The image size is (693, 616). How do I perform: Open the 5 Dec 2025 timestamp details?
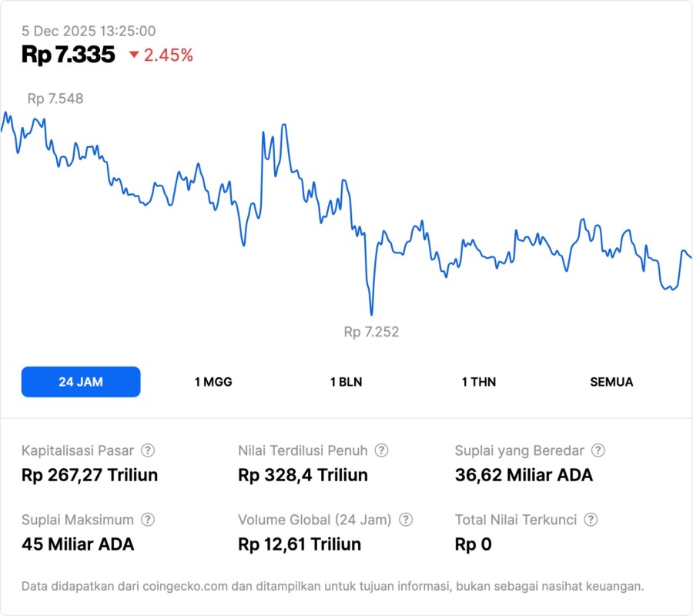88,32
